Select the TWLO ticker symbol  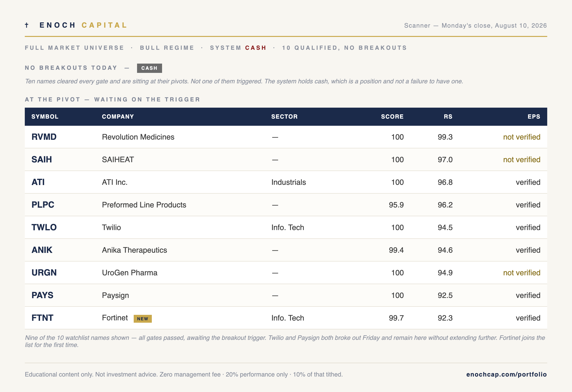[x=44, y=227]
